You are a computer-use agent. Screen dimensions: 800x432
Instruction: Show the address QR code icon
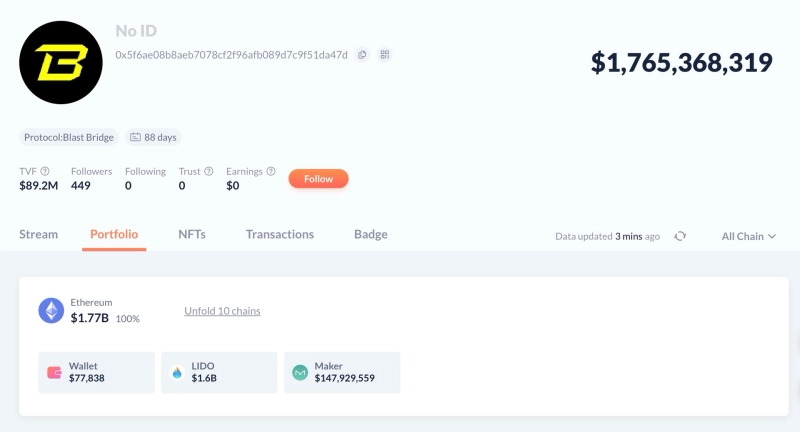coord(384,55)
